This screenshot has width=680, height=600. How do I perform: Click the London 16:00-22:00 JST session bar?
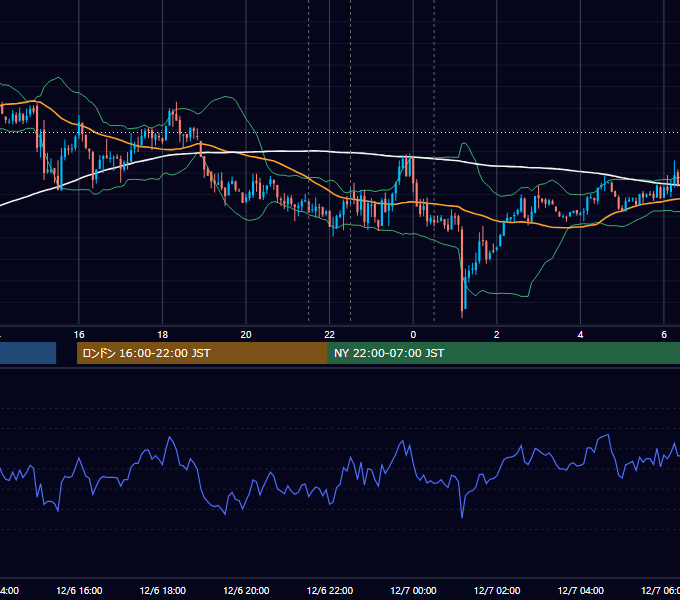202,353
